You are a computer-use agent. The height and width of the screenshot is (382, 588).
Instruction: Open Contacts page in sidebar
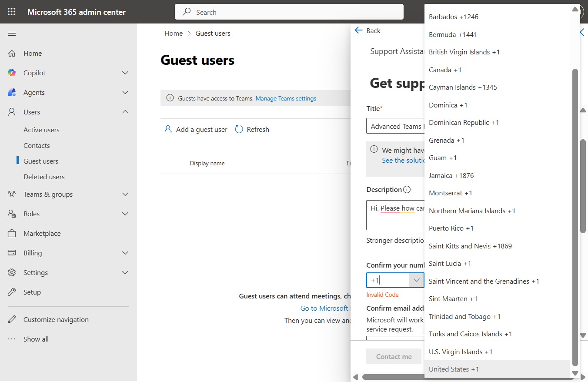tap(37, 145)
